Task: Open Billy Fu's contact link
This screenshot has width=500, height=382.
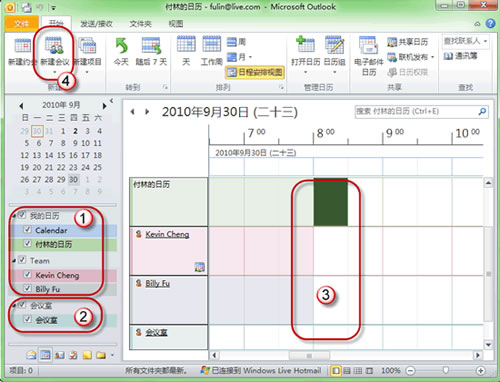Action: point(157,283)
